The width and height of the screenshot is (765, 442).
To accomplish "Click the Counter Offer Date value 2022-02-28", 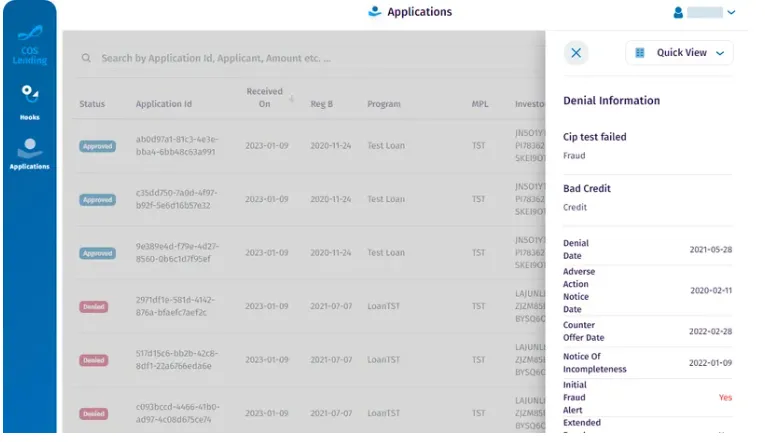I will click(710, 331).
